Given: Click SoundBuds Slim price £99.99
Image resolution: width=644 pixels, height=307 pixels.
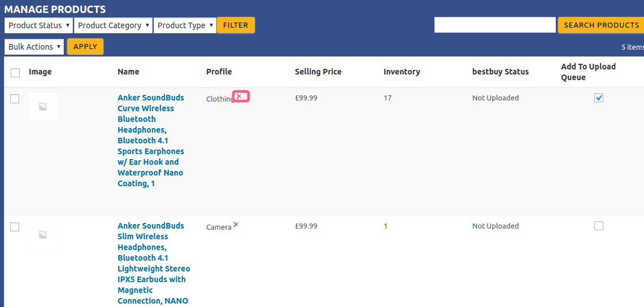Looking at the screenshot, I should [306, 226].
